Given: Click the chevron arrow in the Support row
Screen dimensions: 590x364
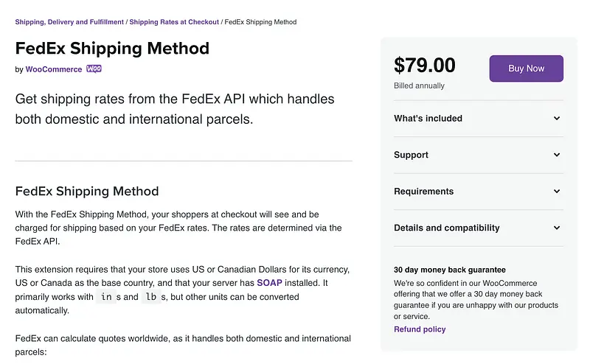Looking at the screenshot, I should click(x=557, y=155).
